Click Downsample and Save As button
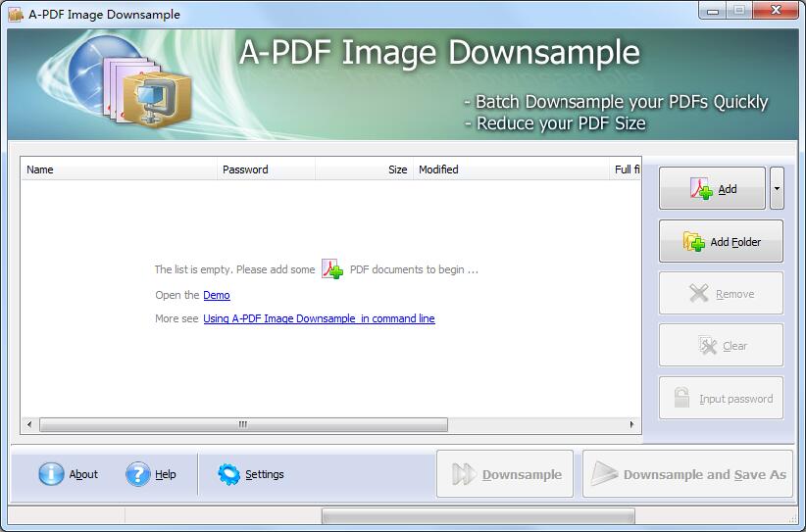The width and height of the screenshot is (806, 532). tap(687, 474)
